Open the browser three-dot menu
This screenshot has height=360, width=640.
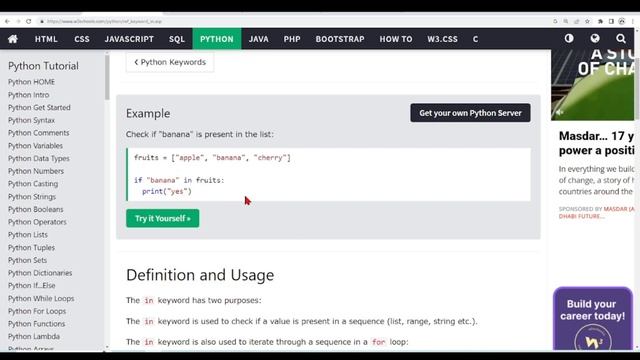coord(633,21)
